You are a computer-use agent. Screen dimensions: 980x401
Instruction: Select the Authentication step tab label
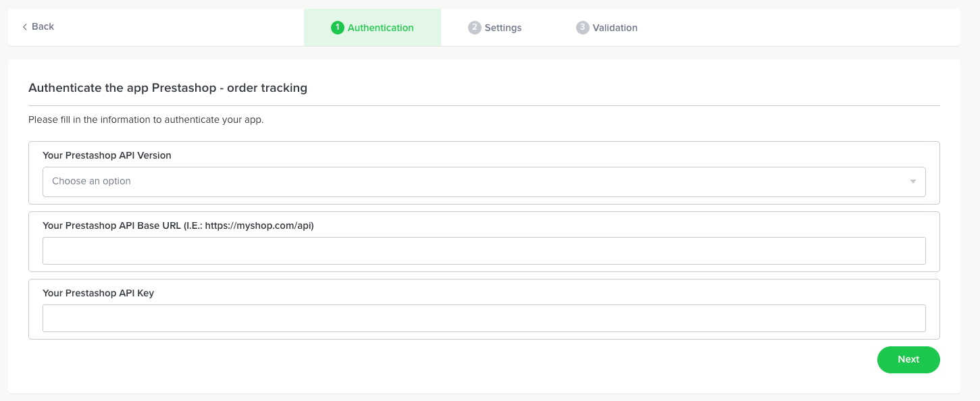(380, 28)
